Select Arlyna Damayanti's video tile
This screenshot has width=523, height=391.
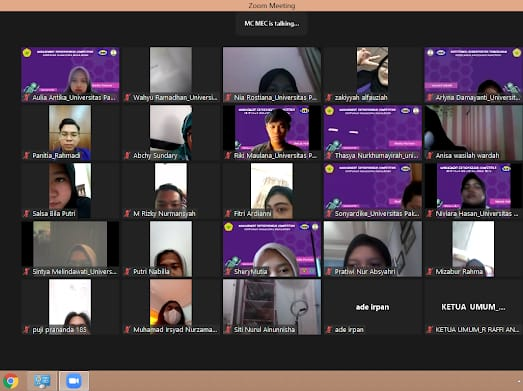click(473, 74)
